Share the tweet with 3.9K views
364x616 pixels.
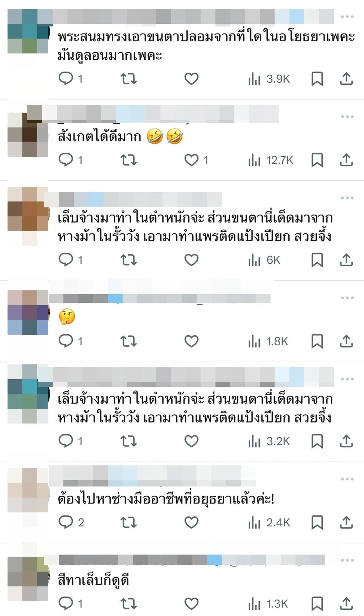click(x=346, y=79)
